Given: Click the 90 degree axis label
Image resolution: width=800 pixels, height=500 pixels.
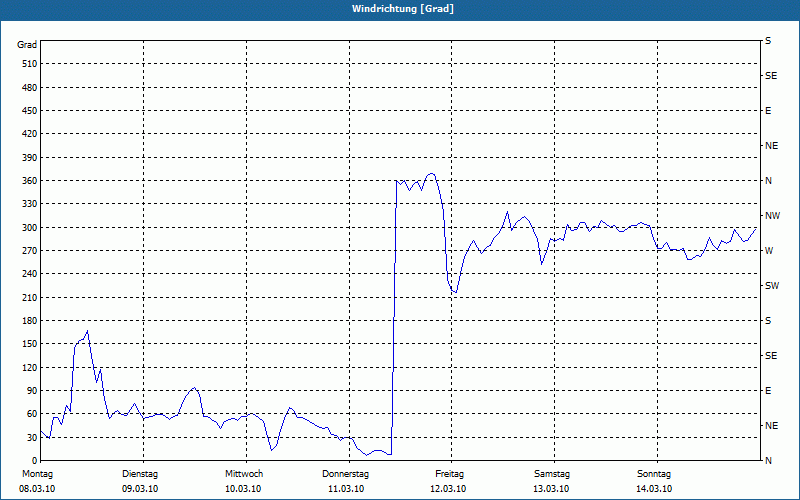Looking at the screenshot, I should point(32,391).
